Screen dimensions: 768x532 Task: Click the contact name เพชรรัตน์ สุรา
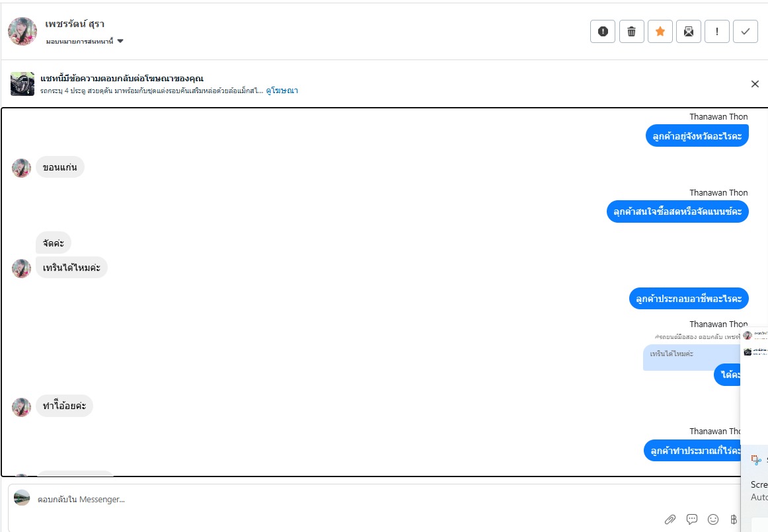(x=75, y=24)
